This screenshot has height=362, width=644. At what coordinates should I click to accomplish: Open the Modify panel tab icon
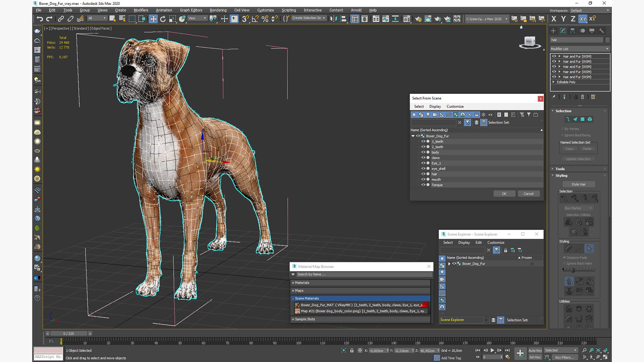pyautogui.click(x=563, y=31)
